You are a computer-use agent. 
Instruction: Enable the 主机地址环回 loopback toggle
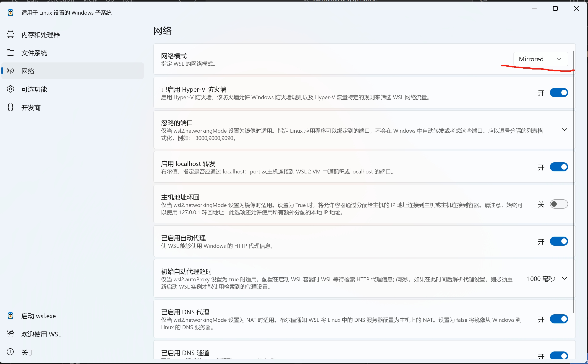pos(559,204)
